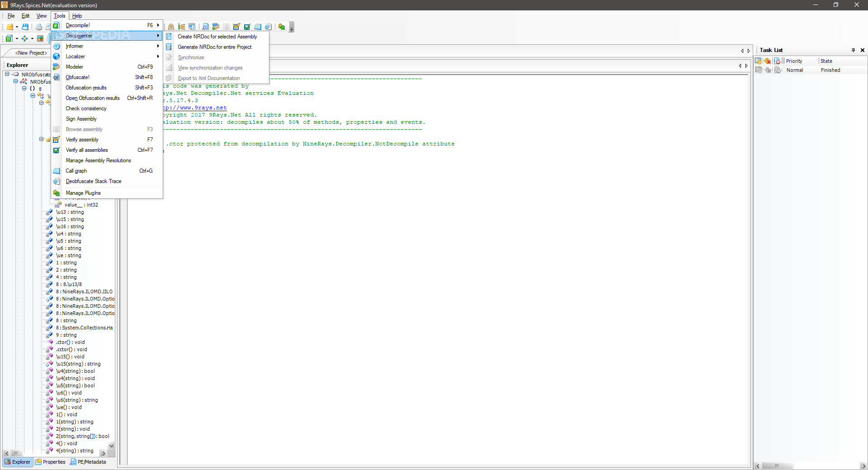Select Deobfuscate Stack Trace
The height and width of the screenshot is (470, 868).
[x=107, y=181]
